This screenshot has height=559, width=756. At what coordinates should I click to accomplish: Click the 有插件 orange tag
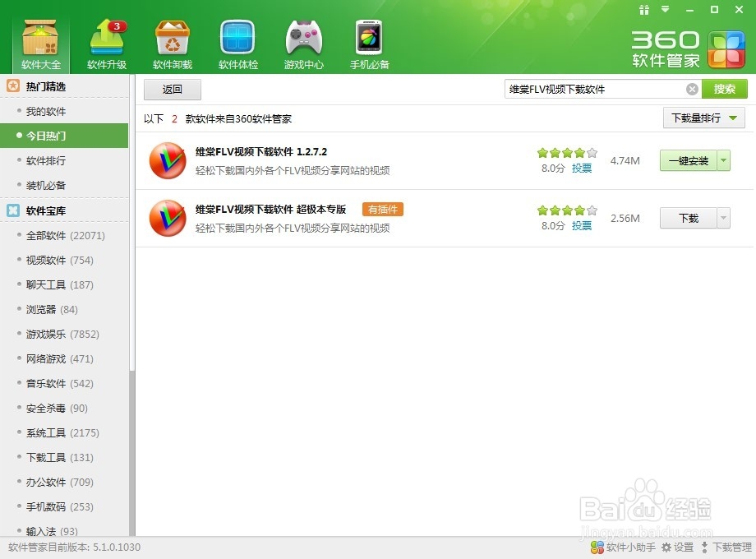point(382,210)
